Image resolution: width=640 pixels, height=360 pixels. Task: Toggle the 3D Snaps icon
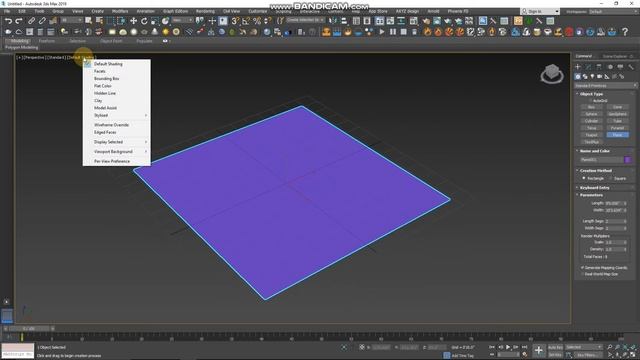point(236,21)
